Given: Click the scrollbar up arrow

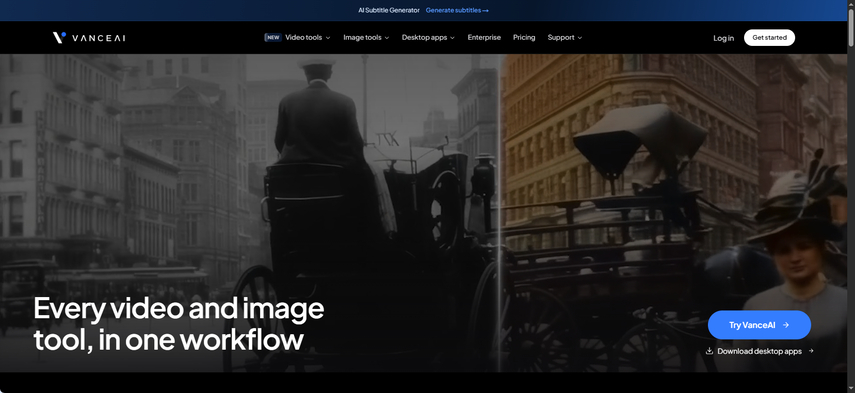Looking at the screenshot, I should 851,3.
